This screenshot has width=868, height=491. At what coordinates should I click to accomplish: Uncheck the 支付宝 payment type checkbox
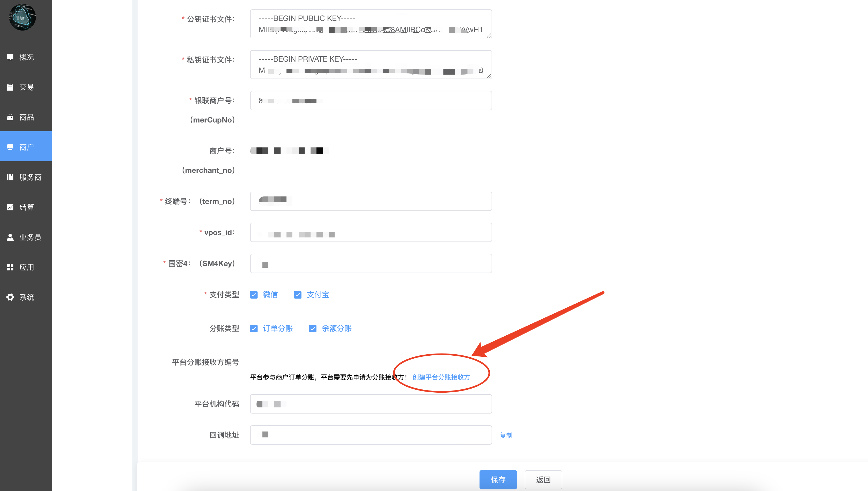click(297, 295)
